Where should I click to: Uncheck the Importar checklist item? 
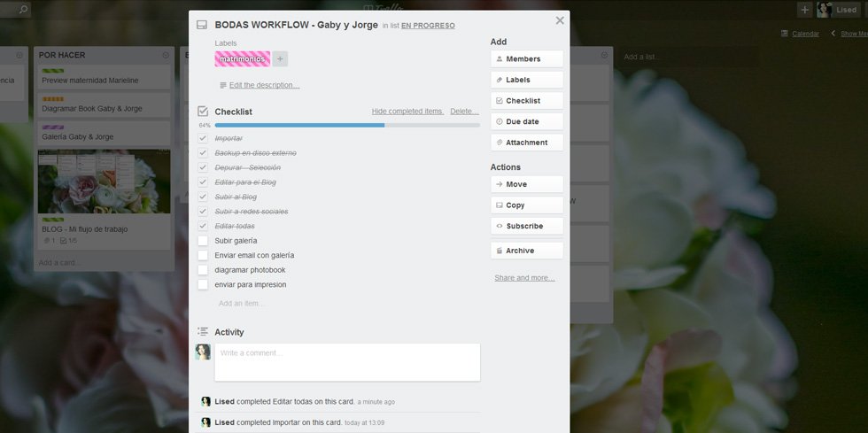tap(203, 138)
